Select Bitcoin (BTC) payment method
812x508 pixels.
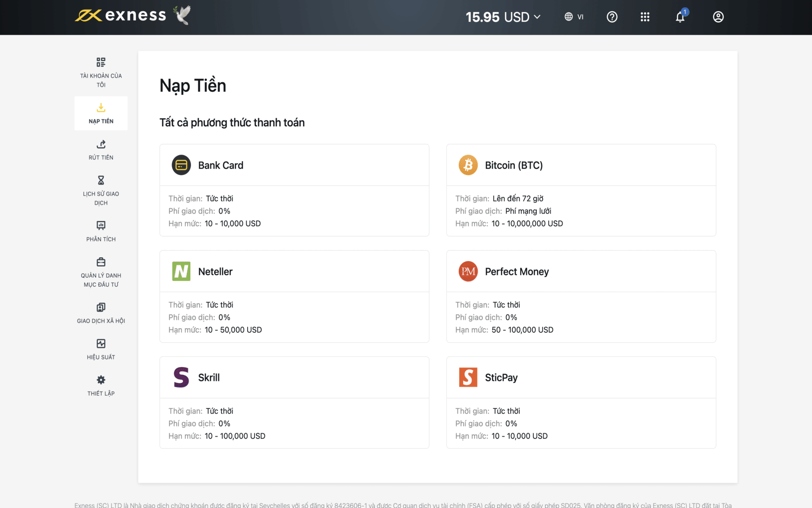581,190
